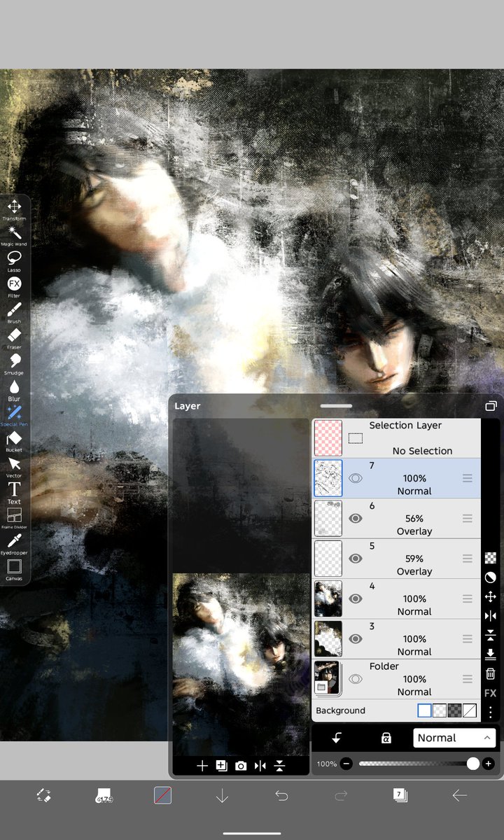Select the Brush tool
Image resolution: width=504 pixels, height=840 pixels.
pos(14,312)
